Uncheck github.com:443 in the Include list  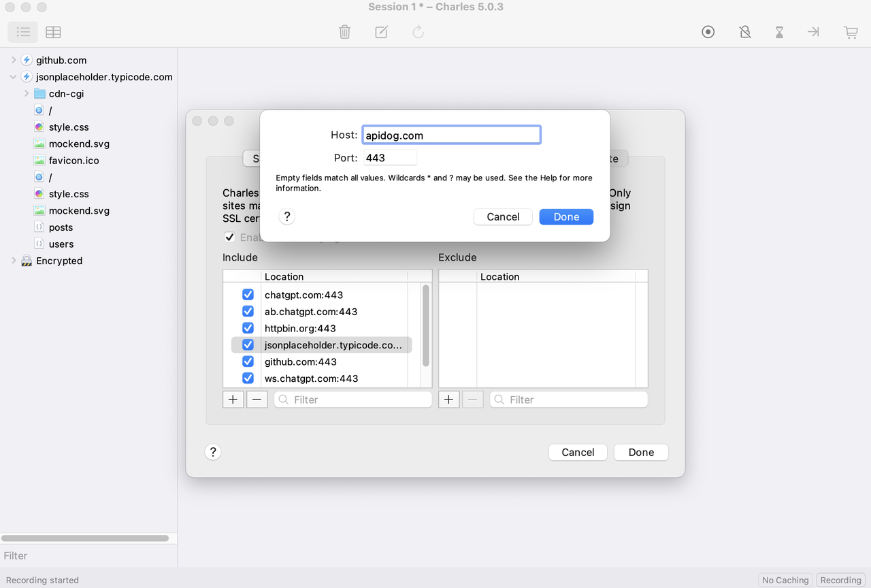(x=248, y=361)
